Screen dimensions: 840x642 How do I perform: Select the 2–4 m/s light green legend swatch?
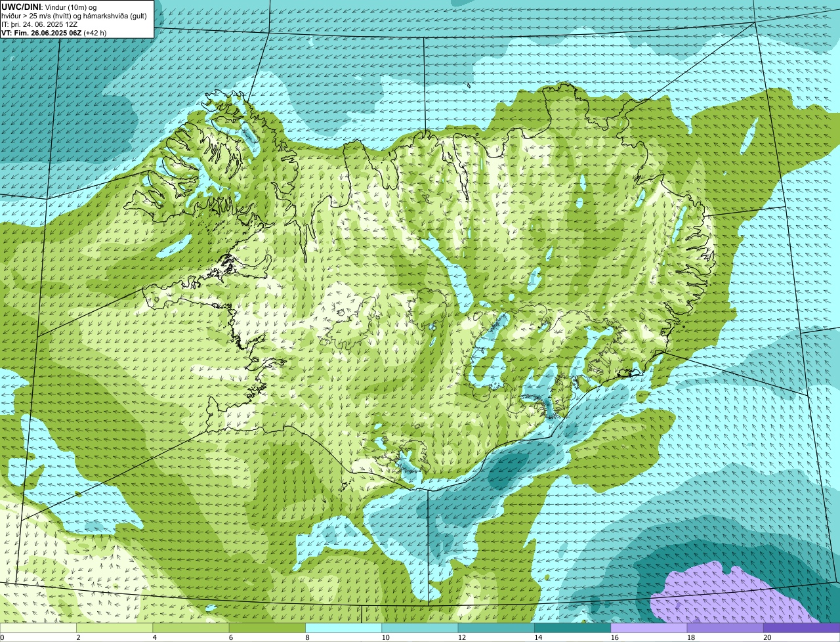pos(115,628)
